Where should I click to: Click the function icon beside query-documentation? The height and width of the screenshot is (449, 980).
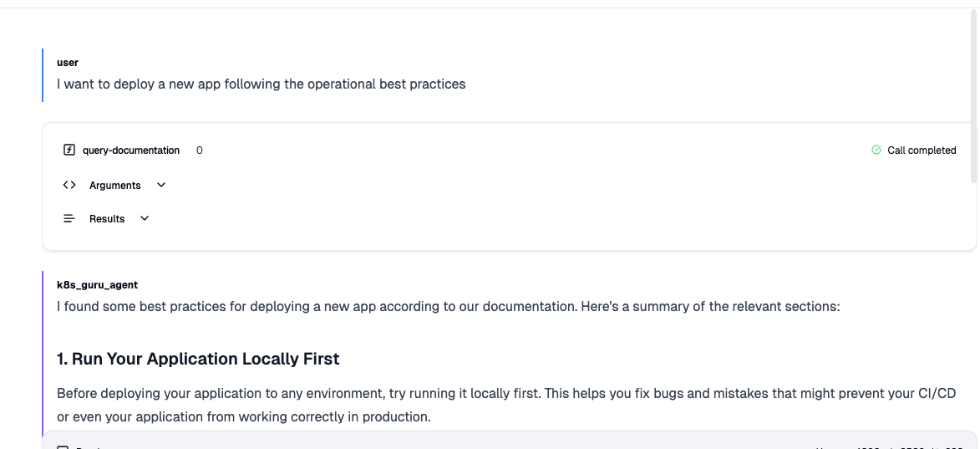tap(69, 151)
